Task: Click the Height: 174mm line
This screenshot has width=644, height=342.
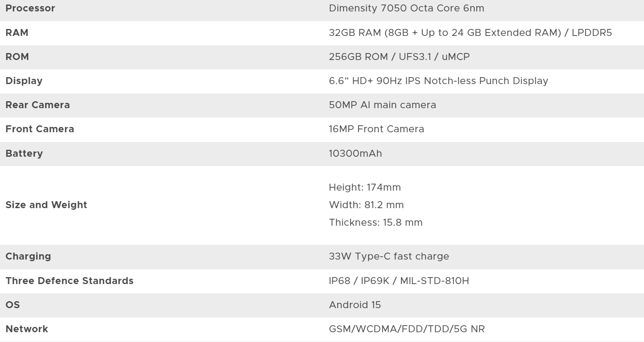Action: pos(365,187)
